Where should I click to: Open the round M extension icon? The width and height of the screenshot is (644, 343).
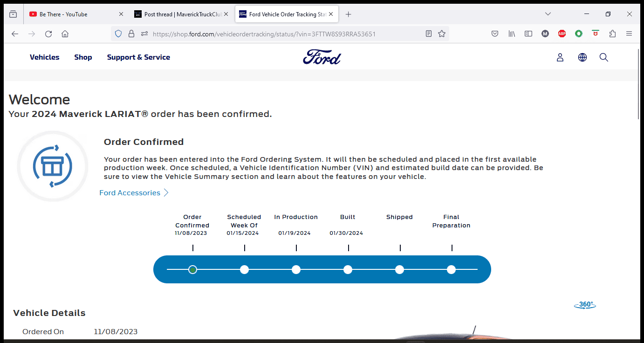click(x=545, y=34)
